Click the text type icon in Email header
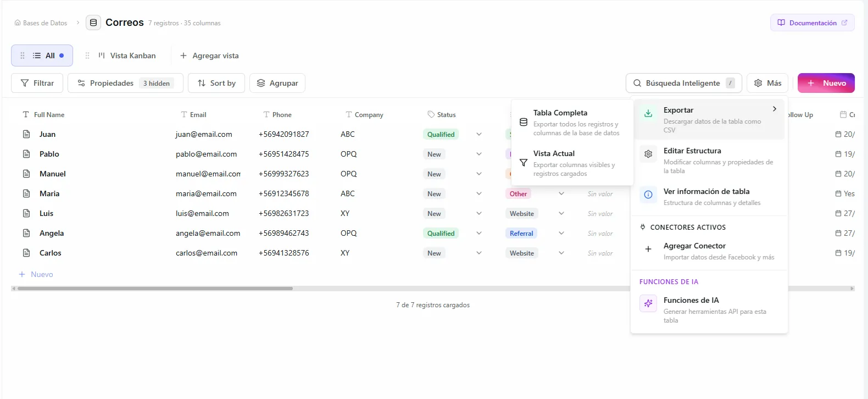The height and width of the screenshot is (399, 868). click(184, 114)
